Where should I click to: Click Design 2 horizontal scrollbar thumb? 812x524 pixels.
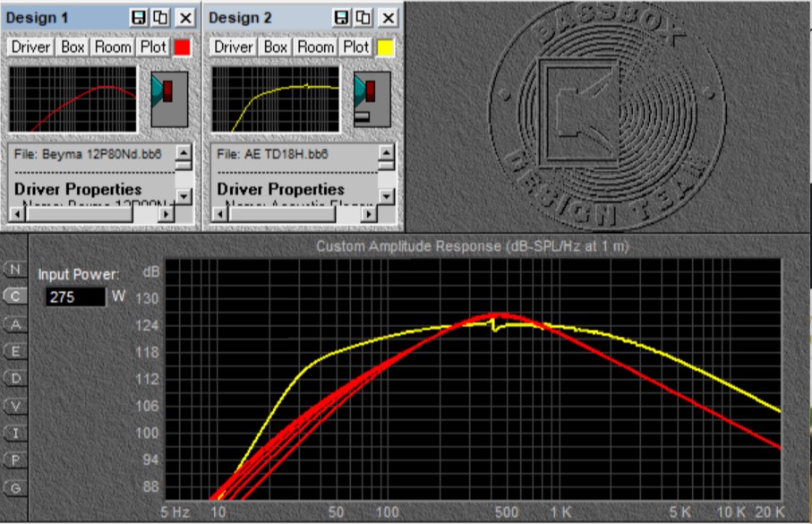coord(282,214)
